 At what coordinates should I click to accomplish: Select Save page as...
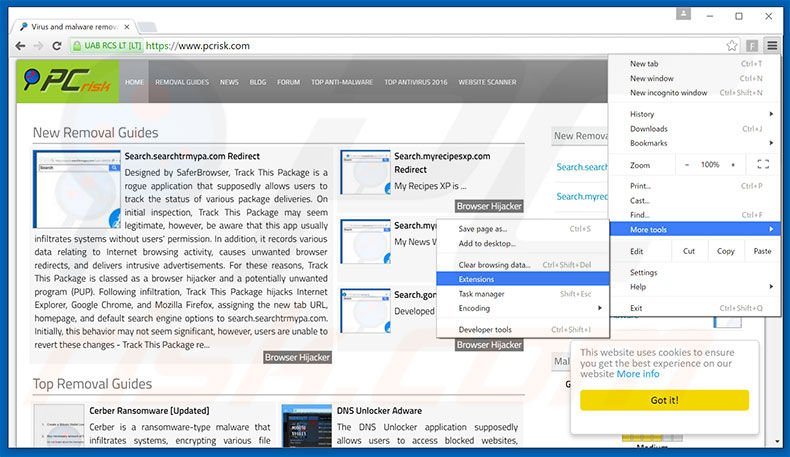(523, 229)
